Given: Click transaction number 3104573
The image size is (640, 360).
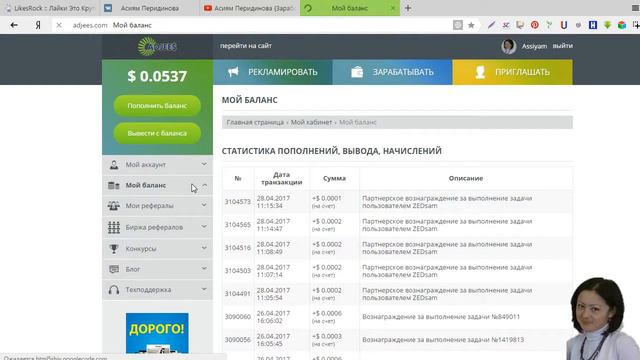Looking at the screenshot, I should tap(238, 202).
